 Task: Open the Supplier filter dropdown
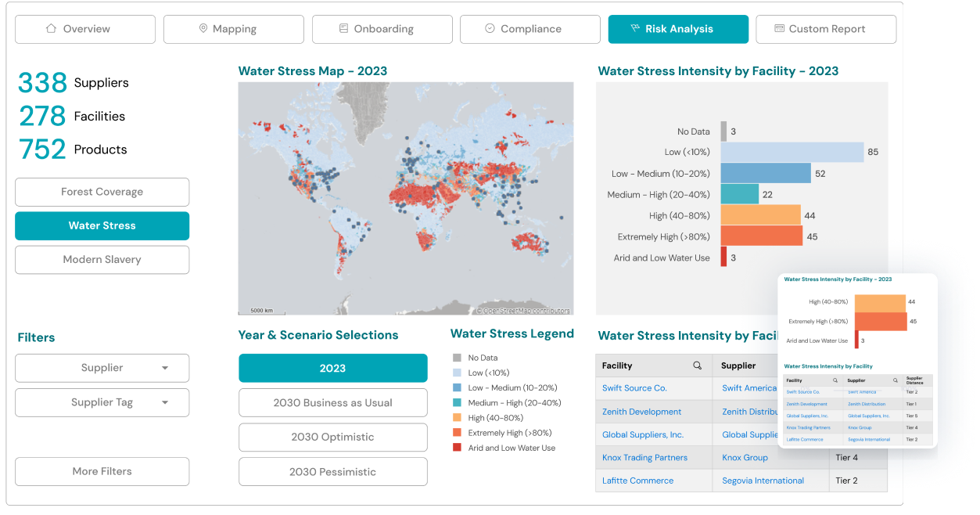click(102, 368)
